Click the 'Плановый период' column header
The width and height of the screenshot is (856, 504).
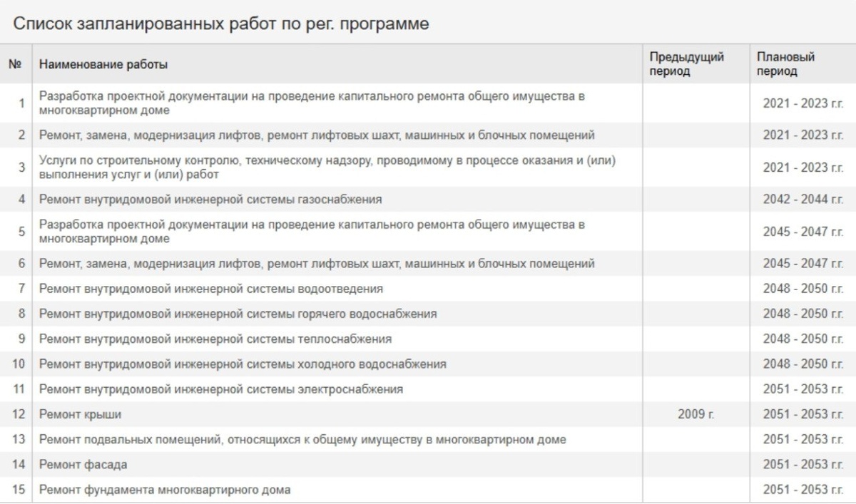786,64
